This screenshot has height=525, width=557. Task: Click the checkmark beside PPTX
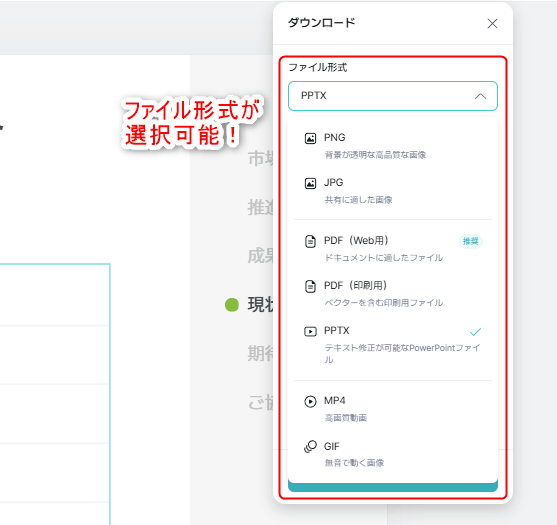[x=475, y=332]
